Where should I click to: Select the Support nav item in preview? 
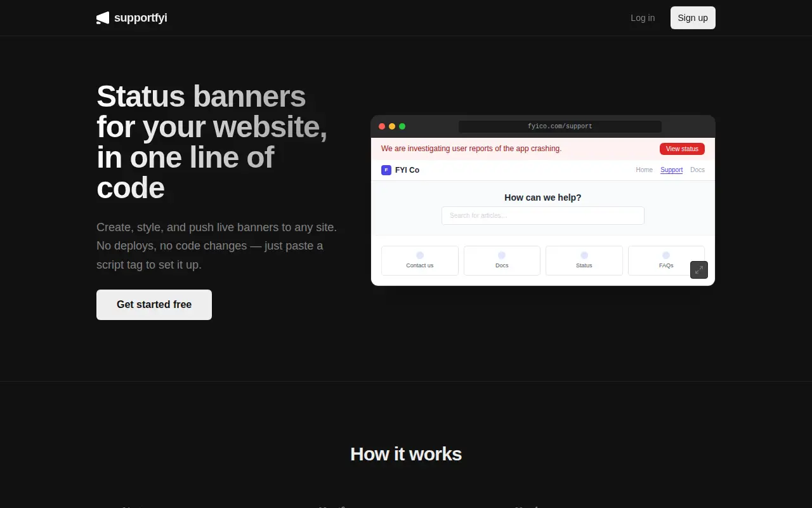coord(672,170)
